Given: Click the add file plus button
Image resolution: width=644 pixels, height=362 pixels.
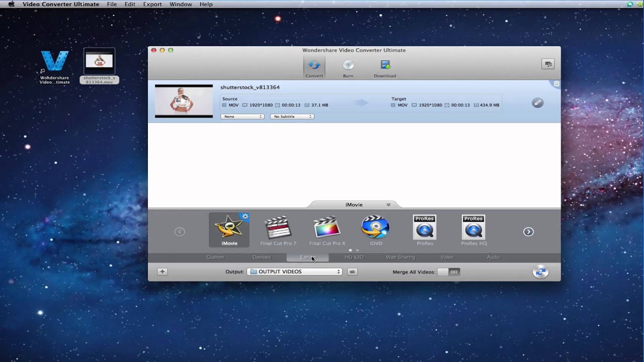Looking at the screenshot, I should click(162, 271).
